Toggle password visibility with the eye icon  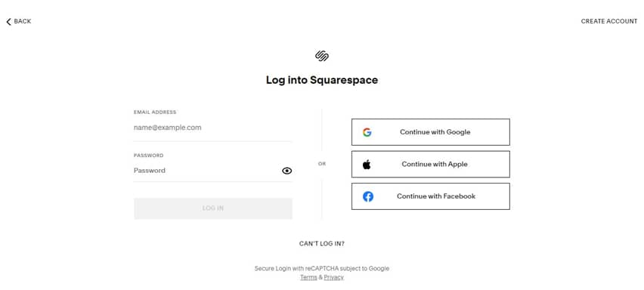(x=287, y=171)
